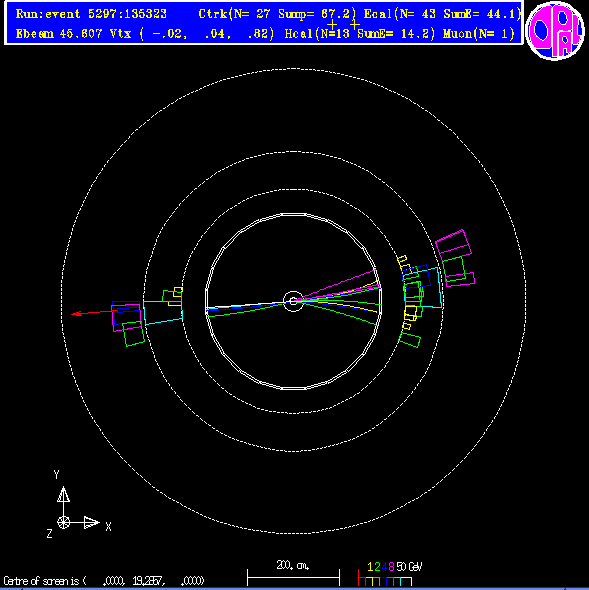
Task: Click the Run:event 5297:135323 text
Action: 91,14
